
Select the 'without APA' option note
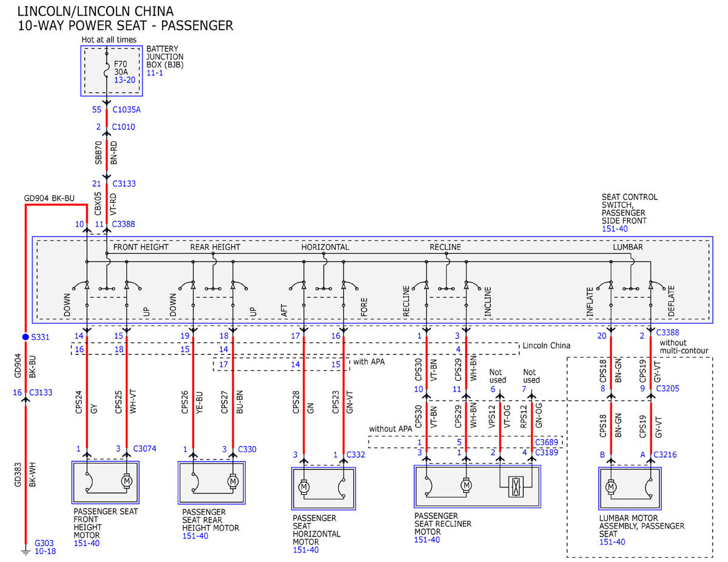pyautogui.click(x=390, y=429)
